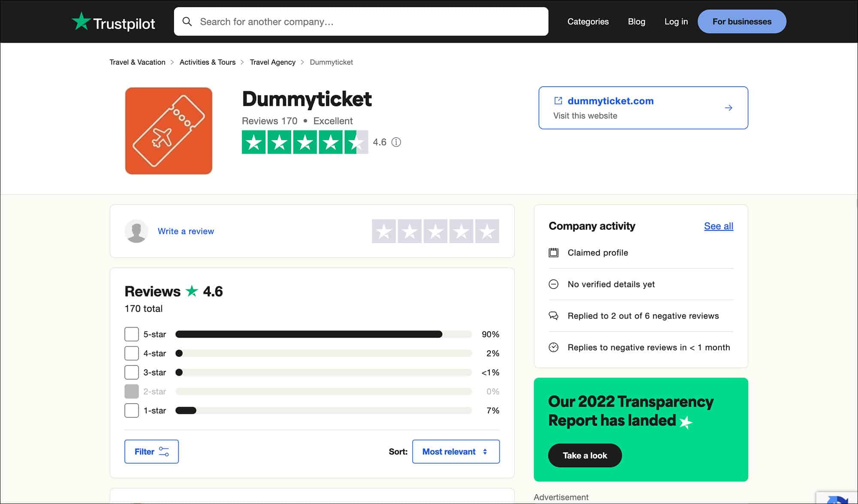Click the Dummyticket orange ticket logo
Viewport: 858px width, 504px height.
tap(169, 131)
